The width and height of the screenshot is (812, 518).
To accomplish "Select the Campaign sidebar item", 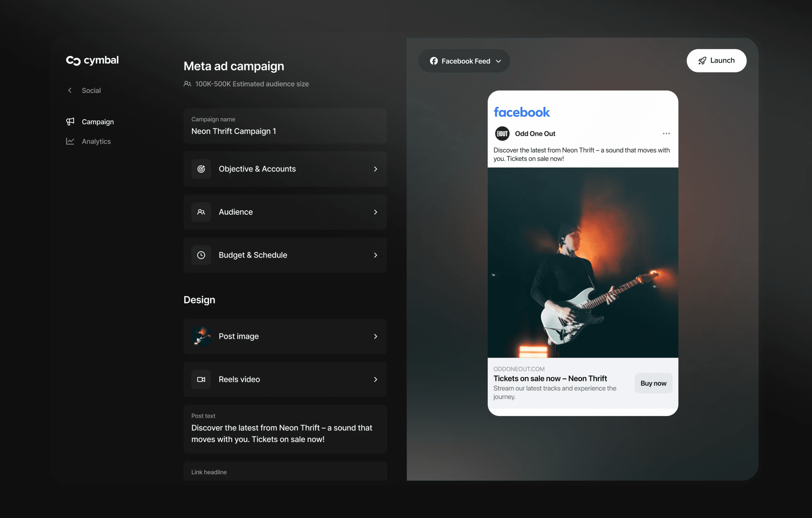I will [x=97, y=122].
